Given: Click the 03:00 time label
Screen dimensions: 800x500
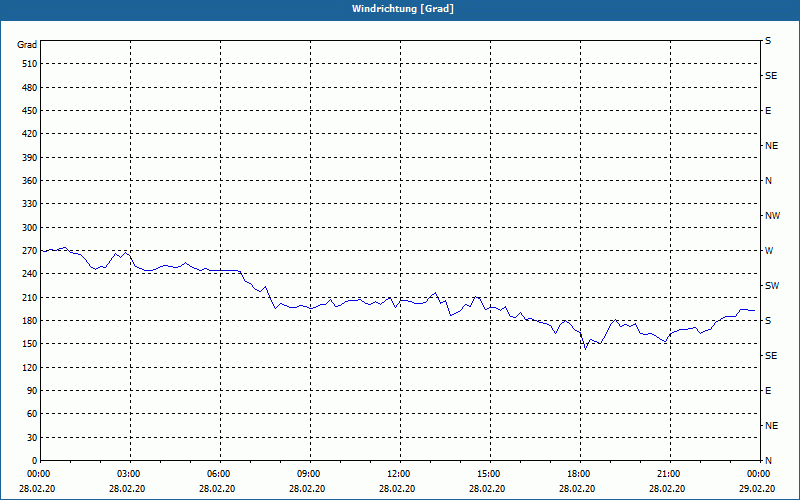Looking at the screenshot, I should coord(130,473).
